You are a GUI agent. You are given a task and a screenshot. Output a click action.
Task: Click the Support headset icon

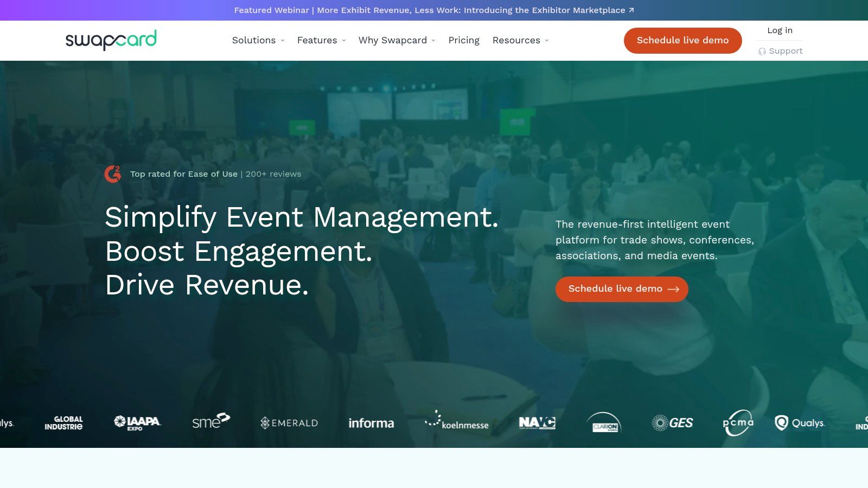(x=762, y=52)
